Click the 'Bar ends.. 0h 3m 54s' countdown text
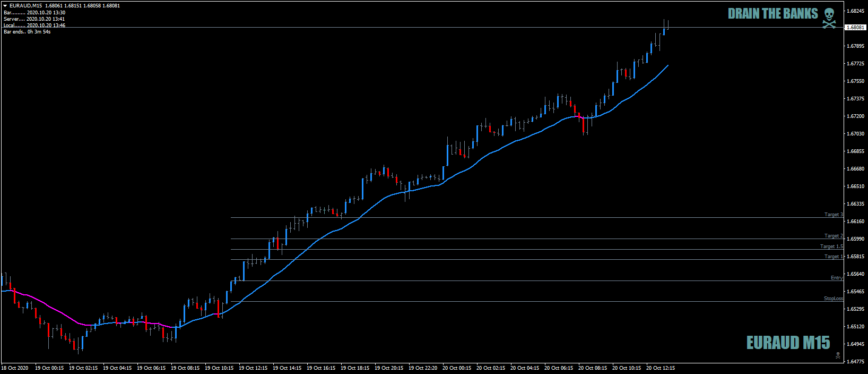Image resolution: width=868 pixels, height=374 pixels. 27,32
